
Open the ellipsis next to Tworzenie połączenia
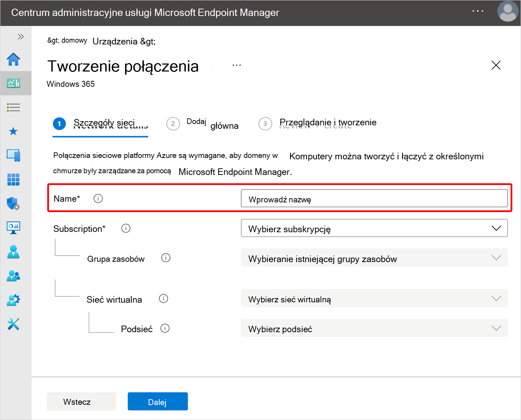pos(237,65)
